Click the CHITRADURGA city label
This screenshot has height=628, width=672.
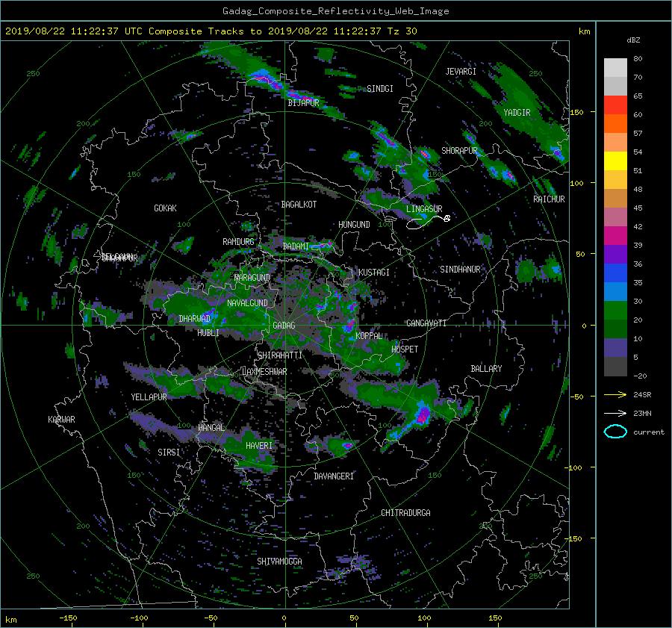click(406, 513)
